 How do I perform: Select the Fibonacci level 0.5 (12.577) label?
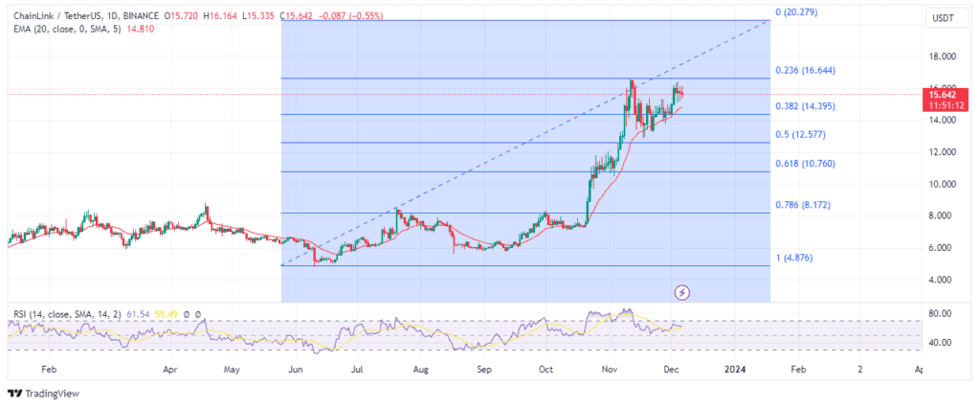pyautogui.click(x=800, y=135)
